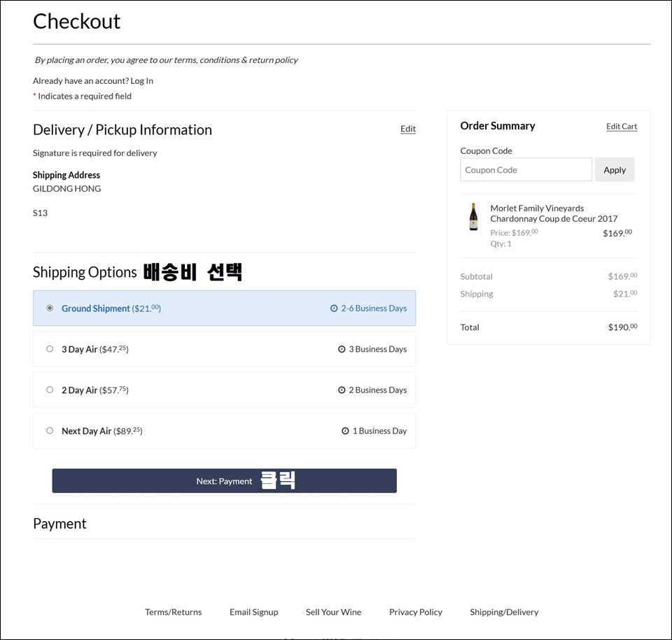Open the Privacy Policy footer link
Screen dimensions: 672x640
[416, 612]
